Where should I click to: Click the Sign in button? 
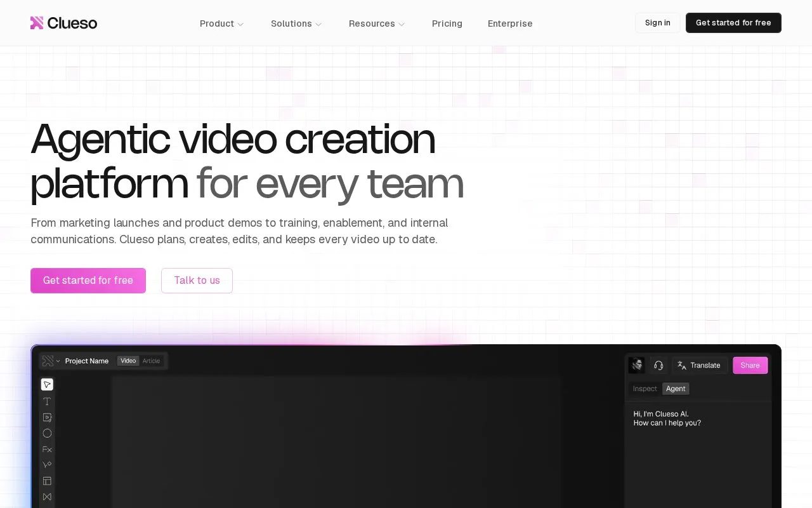[x=658, y=23]
